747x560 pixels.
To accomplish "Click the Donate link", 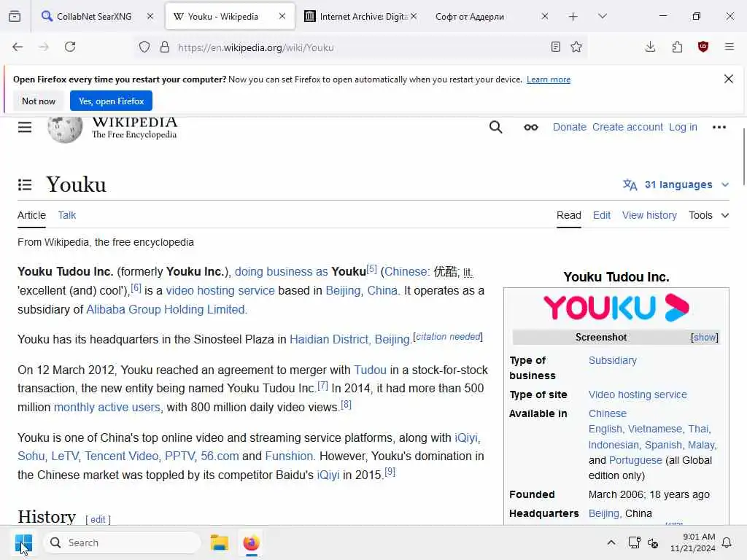I will [x=569, y=127].
